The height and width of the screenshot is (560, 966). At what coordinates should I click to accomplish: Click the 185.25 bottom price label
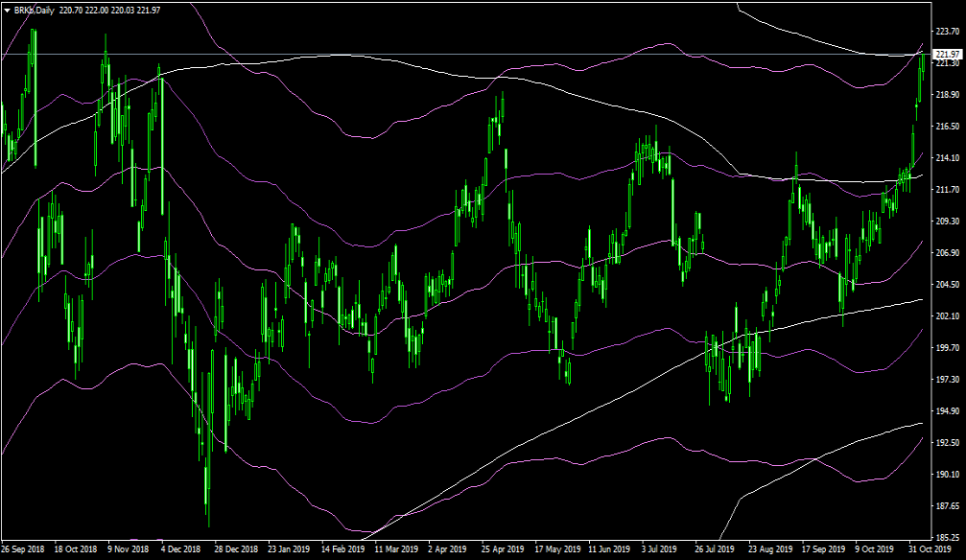click(948, 537)
